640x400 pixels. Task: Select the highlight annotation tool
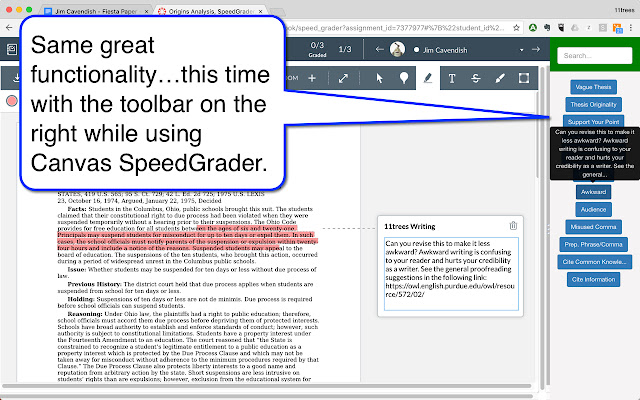pyautogui.click(x=427, y=78)
